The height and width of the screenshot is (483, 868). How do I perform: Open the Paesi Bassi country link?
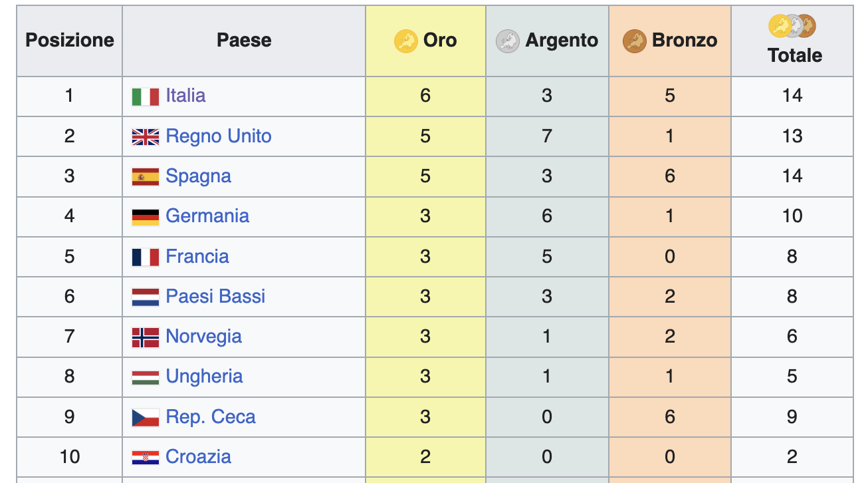215,296
